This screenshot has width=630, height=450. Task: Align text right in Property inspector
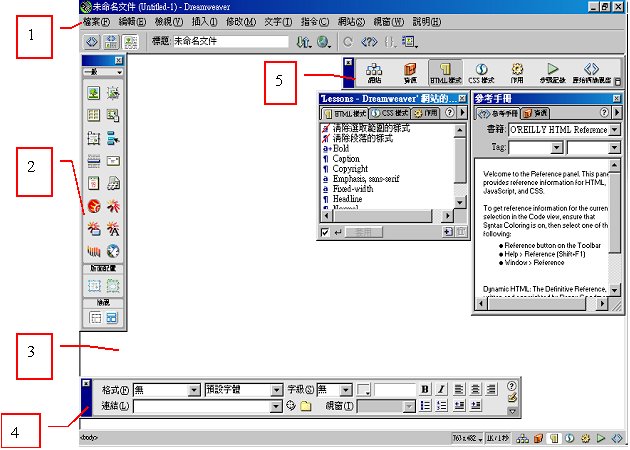point(491,389)
